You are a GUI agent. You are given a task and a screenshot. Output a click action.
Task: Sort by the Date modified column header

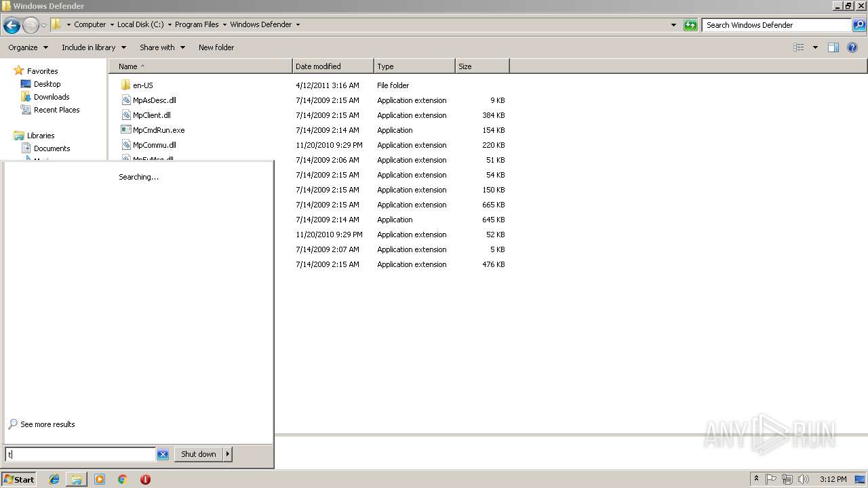(x=333, y=66)
